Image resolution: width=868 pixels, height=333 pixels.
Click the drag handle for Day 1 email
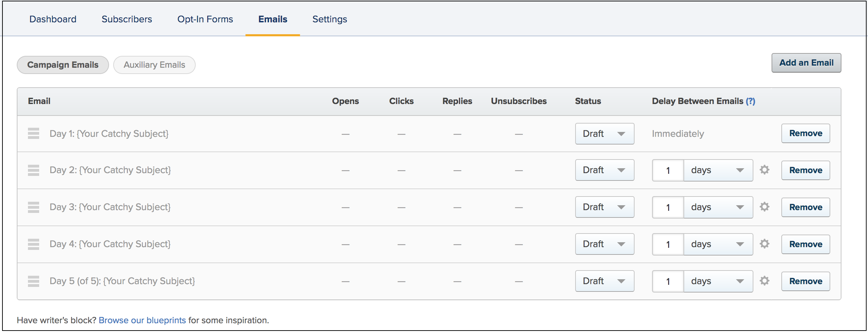tap(34, 134)
